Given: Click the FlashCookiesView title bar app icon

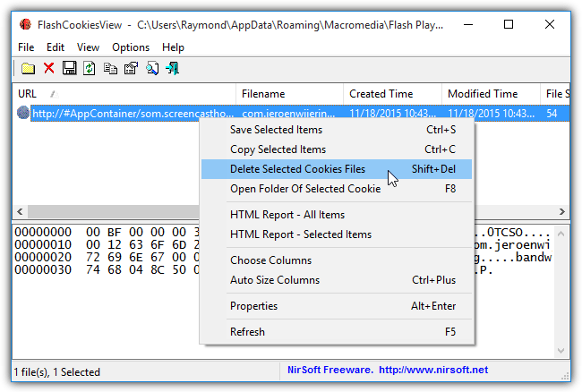Looking at the screenshot, I should [x=26, y=25].
